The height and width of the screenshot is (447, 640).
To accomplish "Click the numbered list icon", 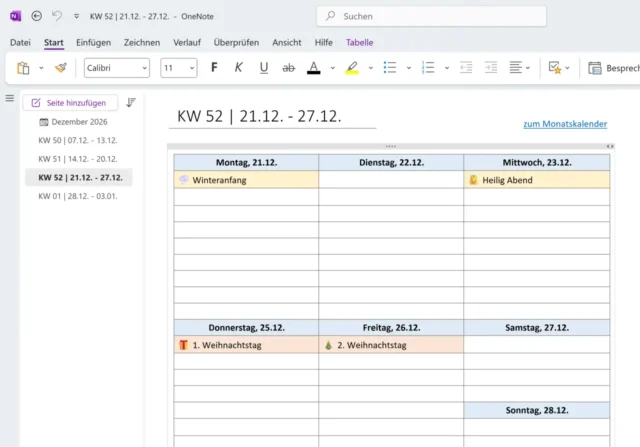I will (428, 68).
